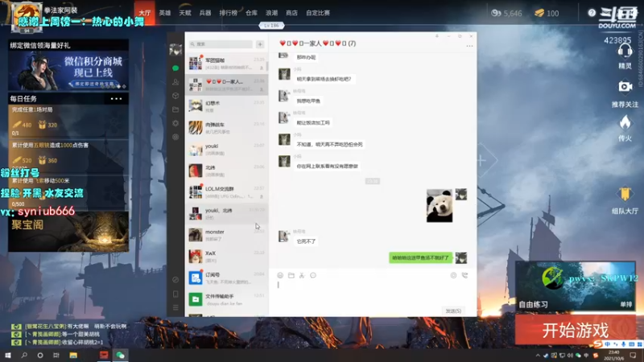Switch to the 浪潮 tab in game

[x=271, y=13]
